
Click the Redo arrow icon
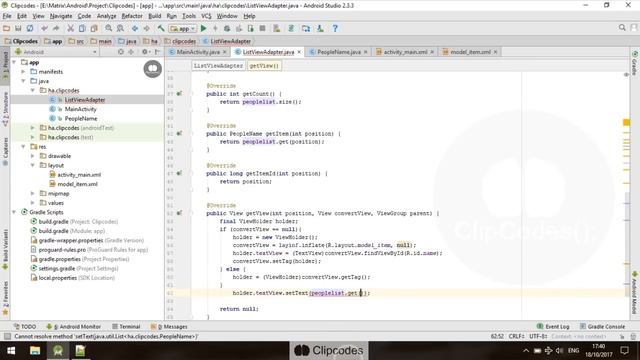click(x=56, y=29)
